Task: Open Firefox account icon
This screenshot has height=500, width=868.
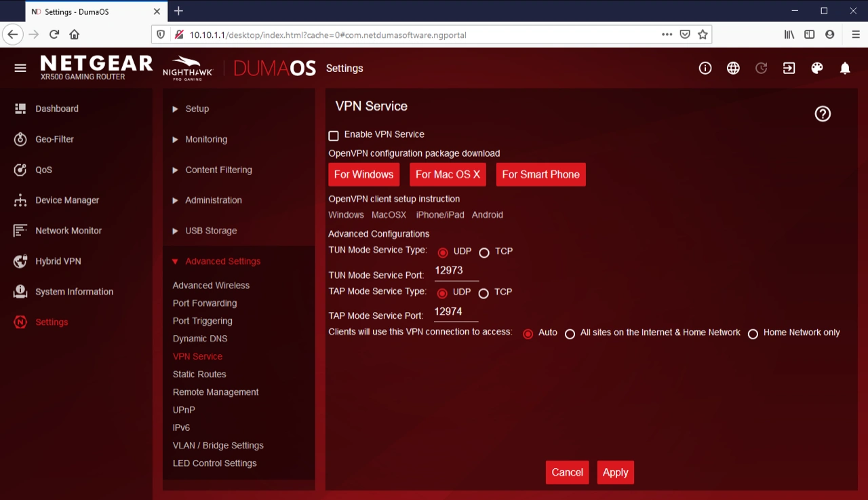Action: coord(830,34)
